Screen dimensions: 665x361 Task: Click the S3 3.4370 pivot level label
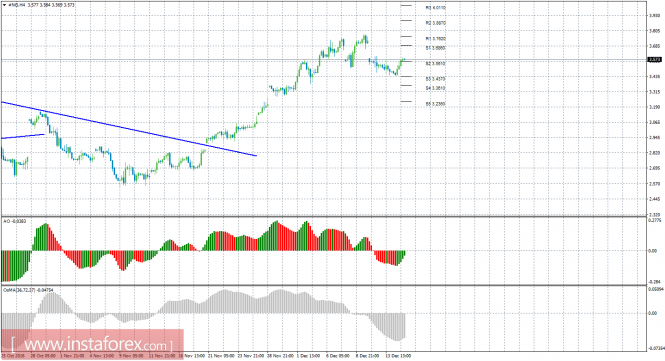436,78
